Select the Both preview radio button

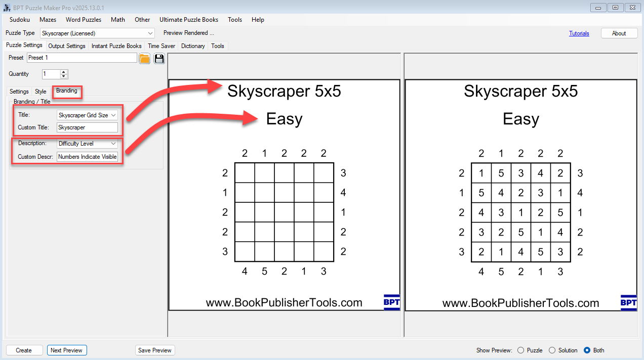(587, 350)
